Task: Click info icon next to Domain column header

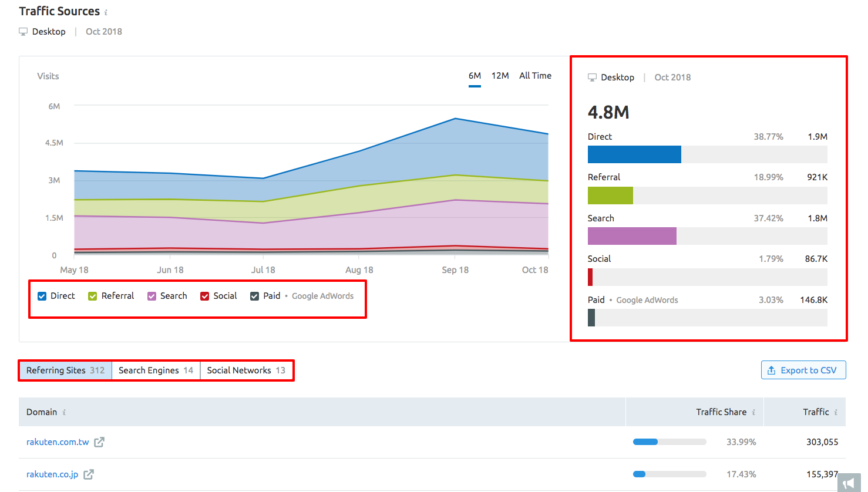Action: pos(64,413)
